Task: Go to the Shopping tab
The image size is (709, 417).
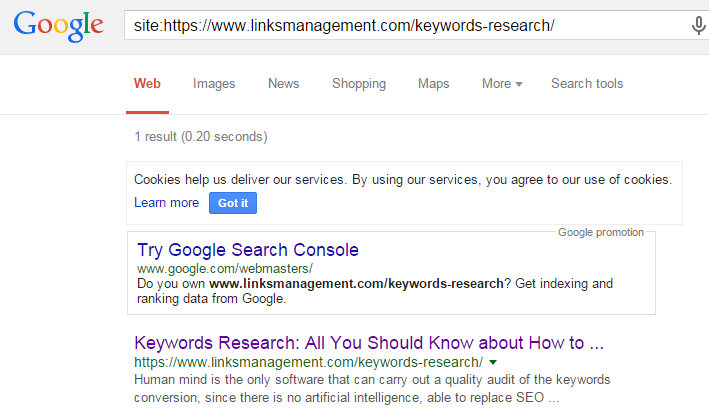Action: tap(359, 84)
